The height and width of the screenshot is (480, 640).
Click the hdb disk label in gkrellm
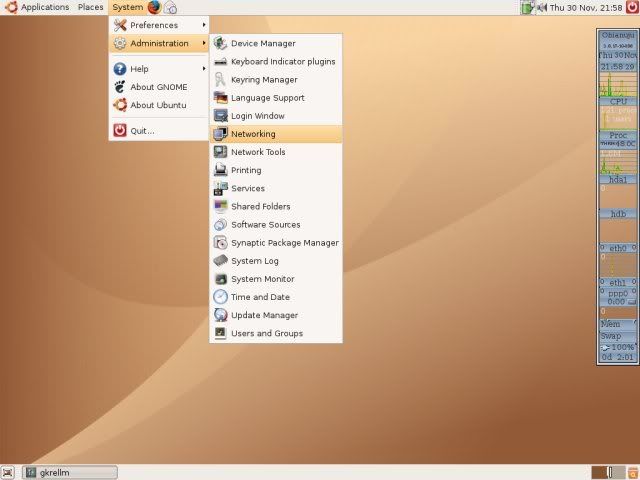tap(618, 213)
